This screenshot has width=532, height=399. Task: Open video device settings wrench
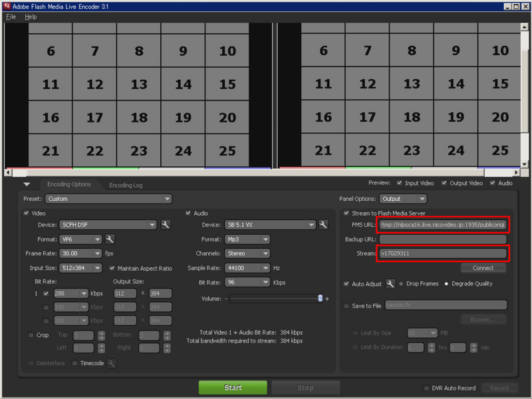point(165,225)
